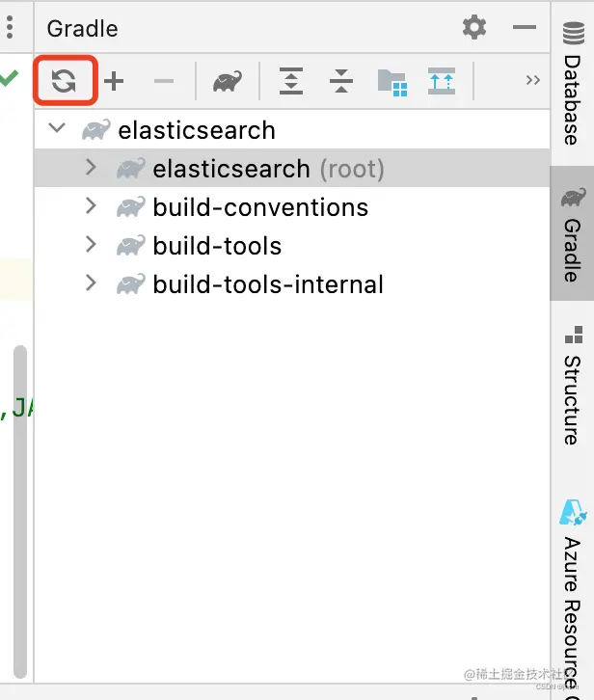Expand all nodes in Gradle tree
Viewport: 594px width, 700px height.
coord(291,81)
